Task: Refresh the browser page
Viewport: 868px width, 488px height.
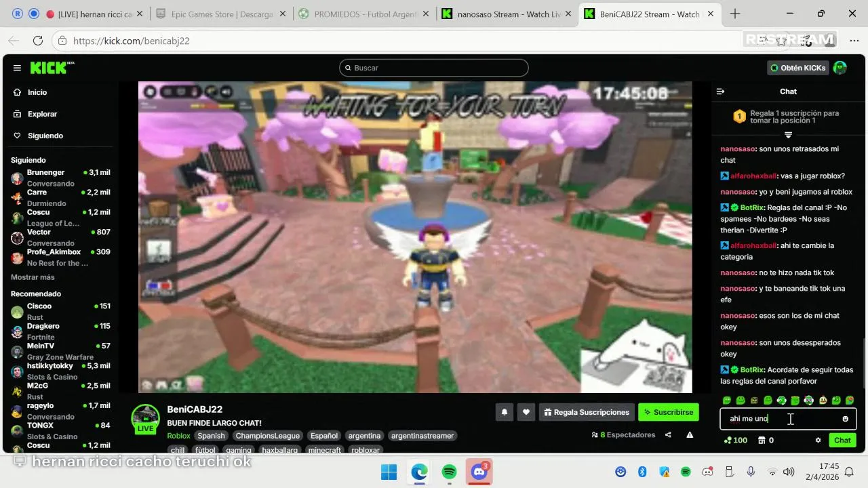Action: [38, 41]
